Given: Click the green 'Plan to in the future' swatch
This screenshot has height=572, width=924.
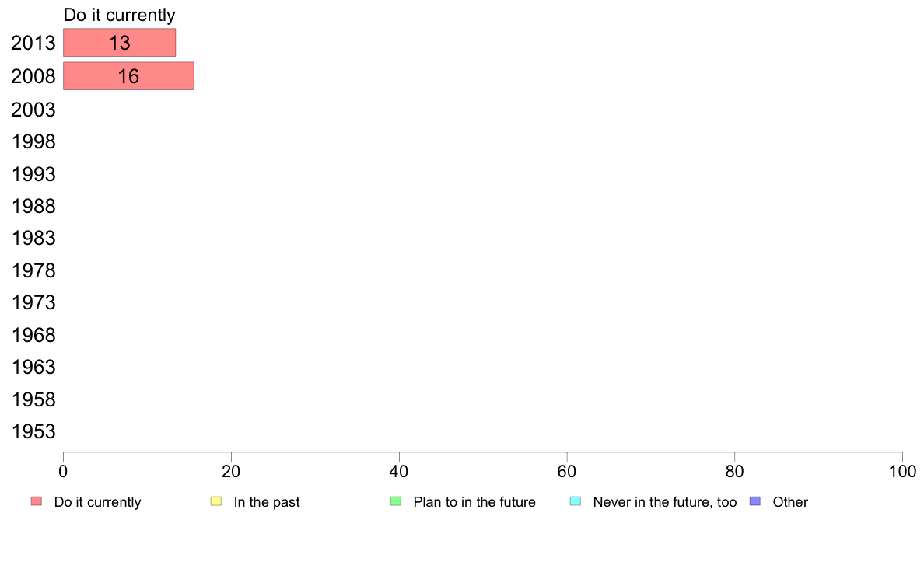Looking at the screenshot, I should pos(395,501).
